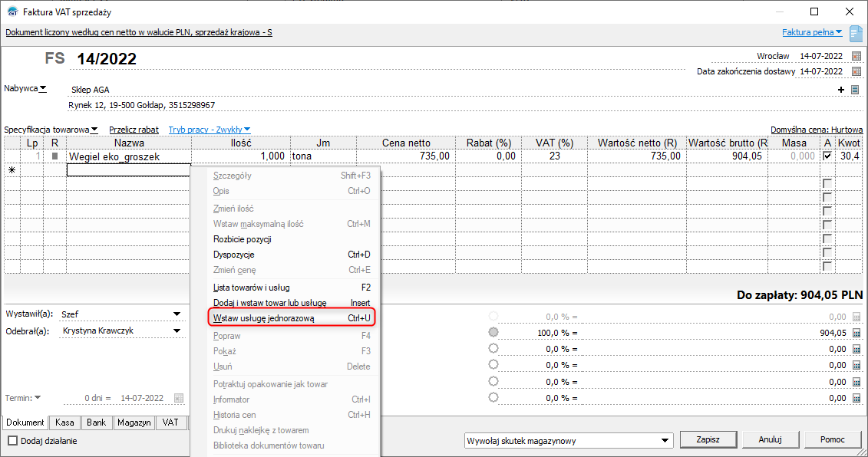Open calendar for Wrocław issue date
Viewport: 868px width, 457px height.
tap(856, 56)
